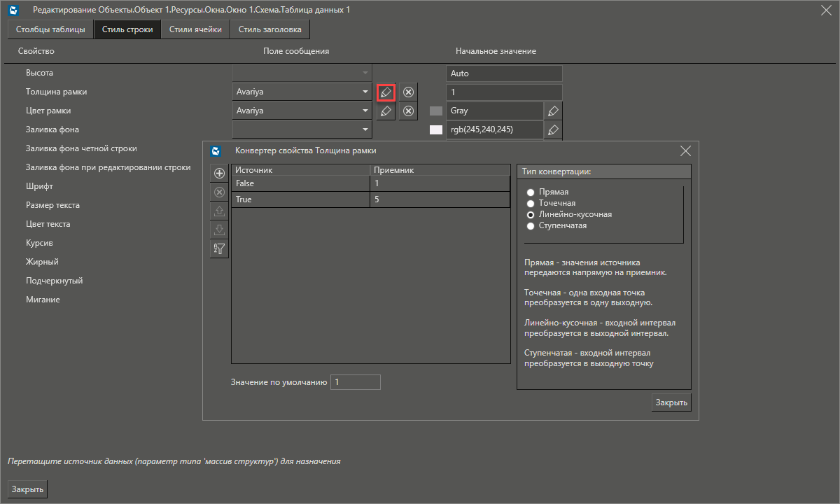Select the Прямая conversion type

coord(530,191)
